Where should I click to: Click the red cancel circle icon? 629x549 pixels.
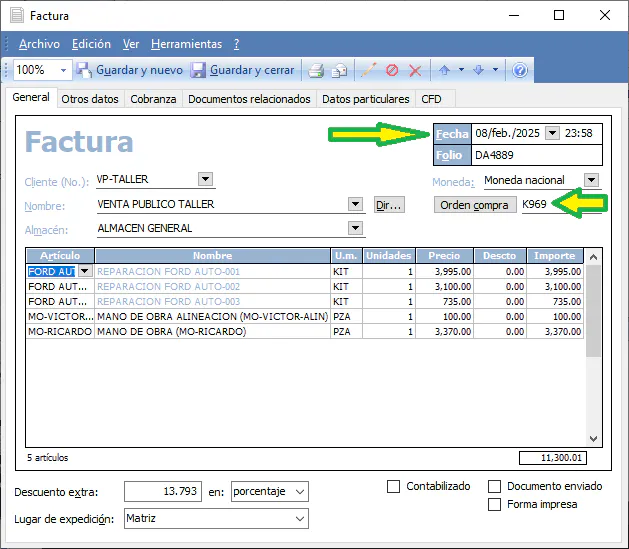[392, 70]
